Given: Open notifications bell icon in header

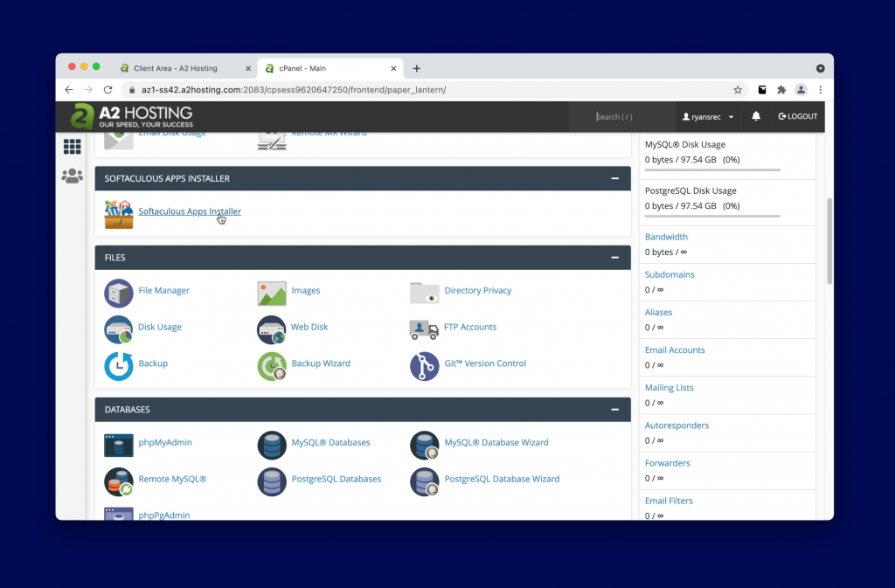Looking at the screenshot, I should pos(756,116).
